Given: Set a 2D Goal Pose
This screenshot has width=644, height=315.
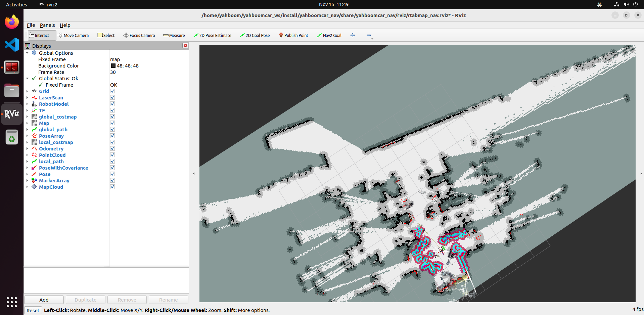Looking at the screenshot, I should [255, 35].
